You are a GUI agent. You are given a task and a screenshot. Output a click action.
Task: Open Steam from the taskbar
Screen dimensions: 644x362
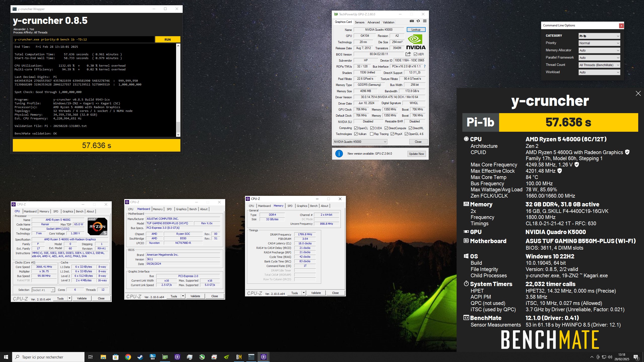pos(140,357)
